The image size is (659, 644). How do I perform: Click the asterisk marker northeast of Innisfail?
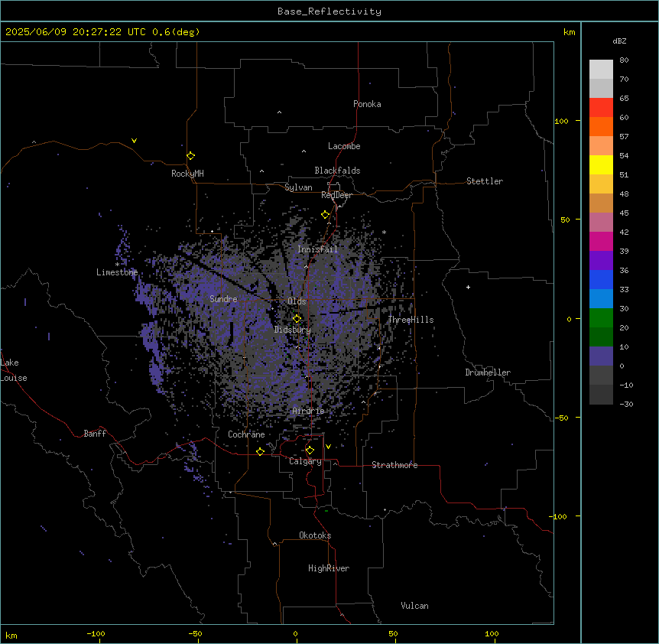[x=384, y=233]
